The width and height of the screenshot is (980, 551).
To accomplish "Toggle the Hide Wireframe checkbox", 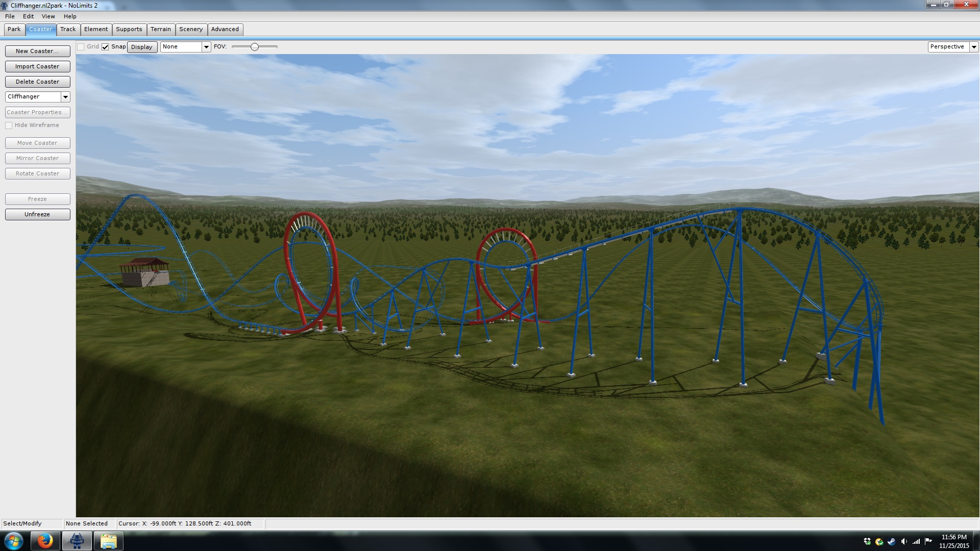I will [x=9, y=126].
